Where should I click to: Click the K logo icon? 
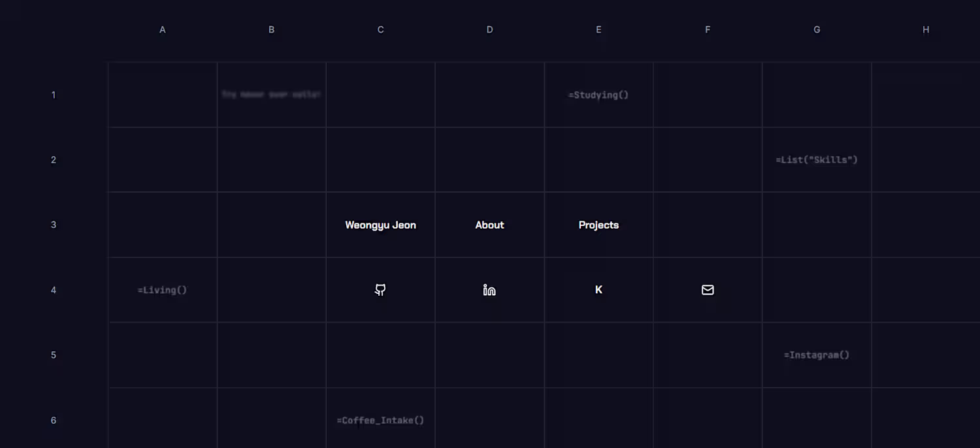pyautogui.click(x=598, y=290)
